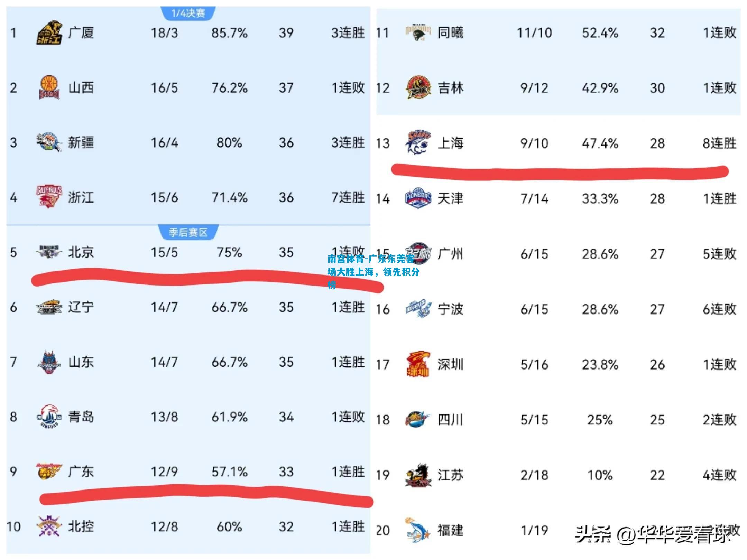Select the 浙江 Golden Bulls logo
This screenshot has height=560, width=747.
(x=49, y=196)
